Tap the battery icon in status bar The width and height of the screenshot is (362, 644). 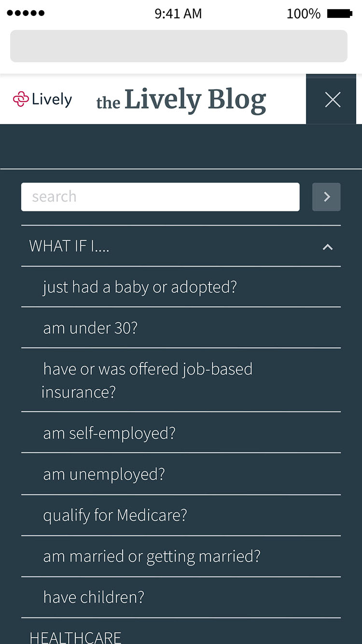point(339,14)
